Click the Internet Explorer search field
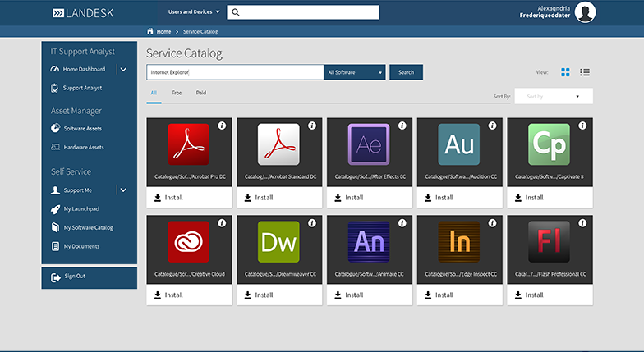Screen dimensions: 644x352 click(x=234, y=72)
